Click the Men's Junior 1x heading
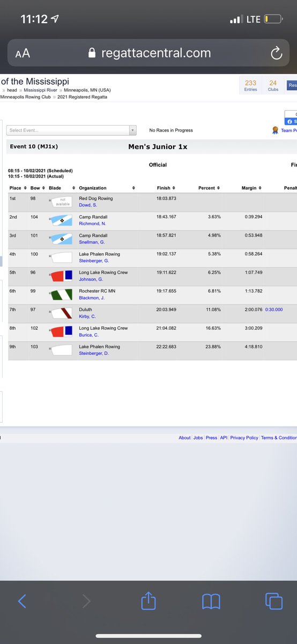This screenshot has height=644, width=297. click(158, 147)
